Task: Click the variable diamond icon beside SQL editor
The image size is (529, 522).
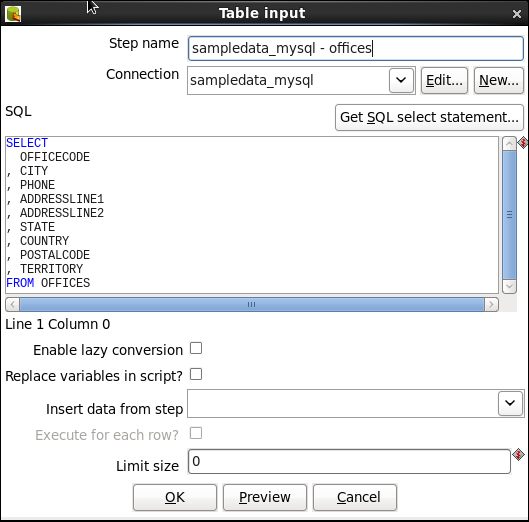Action: [x=523, y=142]
